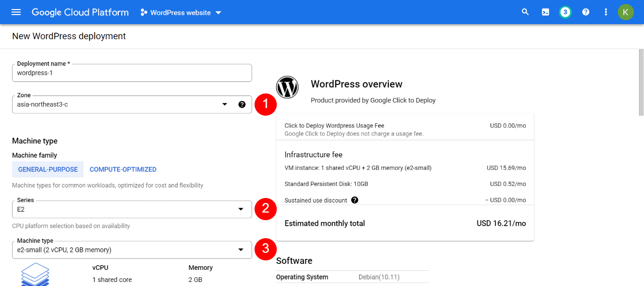Click the Sustained use discount label
644x286 pixels.
316,200
